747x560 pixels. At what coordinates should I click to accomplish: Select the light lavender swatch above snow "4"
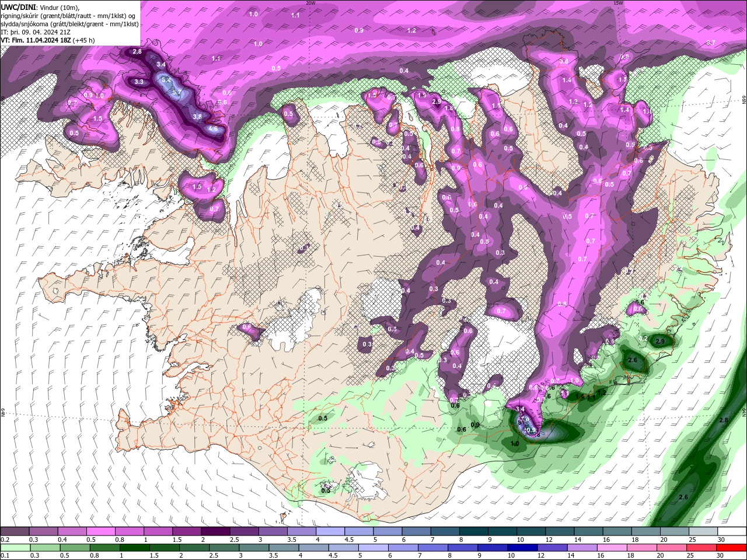[x=330, y=532]
